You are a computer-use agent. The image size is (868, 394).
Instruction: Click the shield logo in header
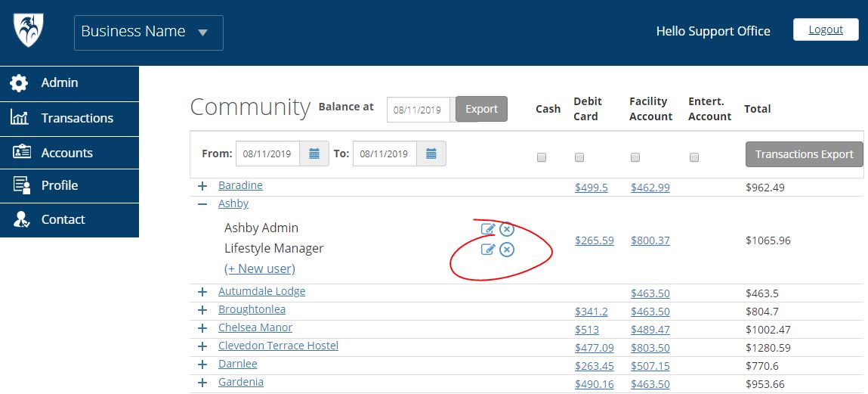29,30
